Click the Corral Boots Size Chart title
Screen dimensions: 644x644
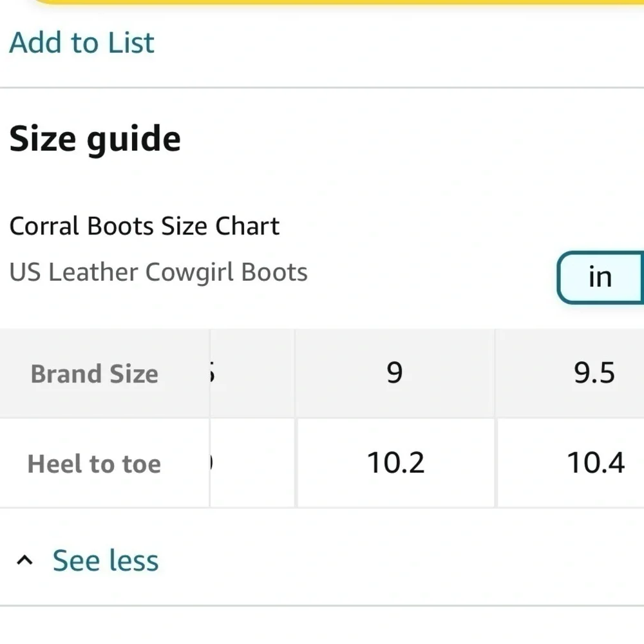(x=144, y=226)
